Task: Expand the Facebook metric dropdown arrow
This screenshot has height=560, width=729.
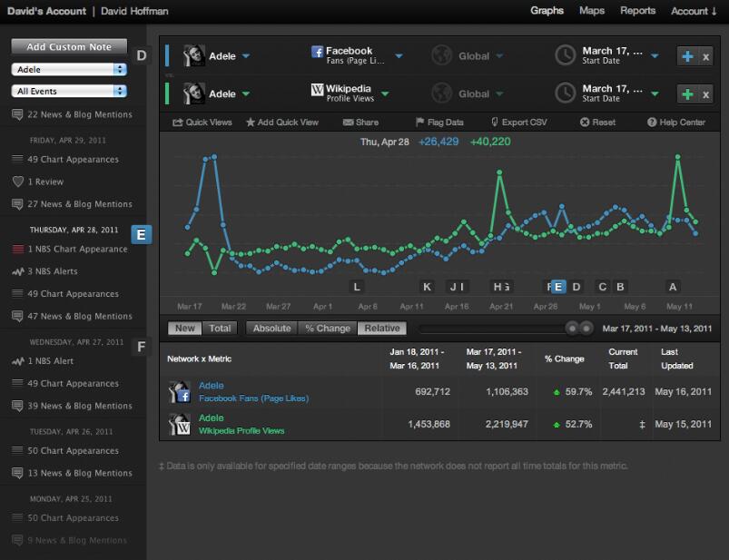Action: click(399, 56)
